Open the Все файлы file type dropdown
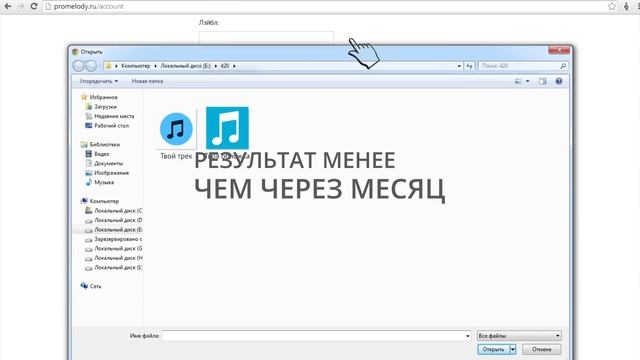This screenshot has height=360, width=640. point(519,336)
